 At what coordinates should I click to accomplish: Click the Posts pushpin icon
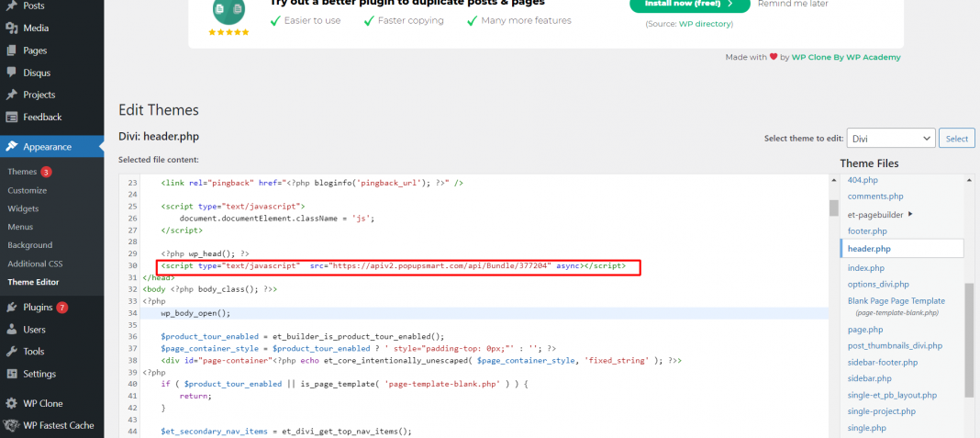pos(11,6)
